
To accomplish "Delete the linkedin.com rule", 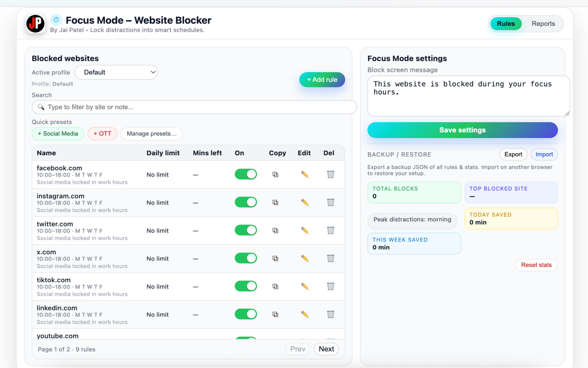I will [x=330, y=315].
